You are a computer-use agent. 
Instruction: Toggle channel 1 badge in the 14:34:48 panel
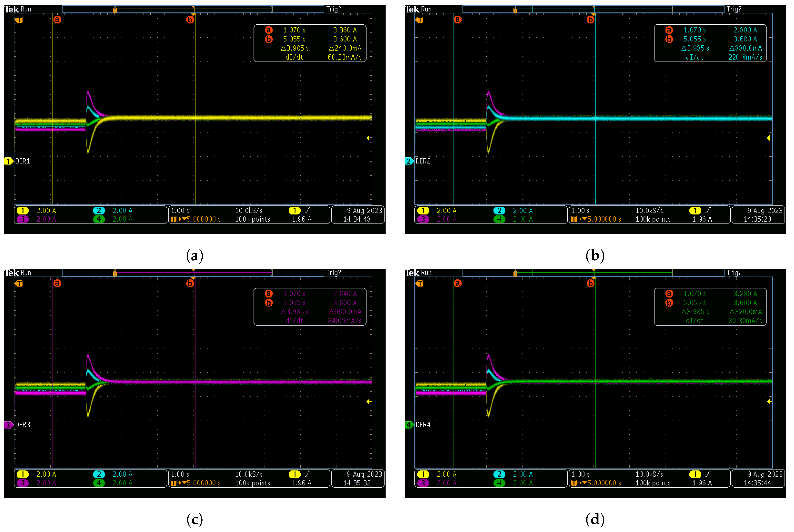pyautogui.click(x=22, y=211)
